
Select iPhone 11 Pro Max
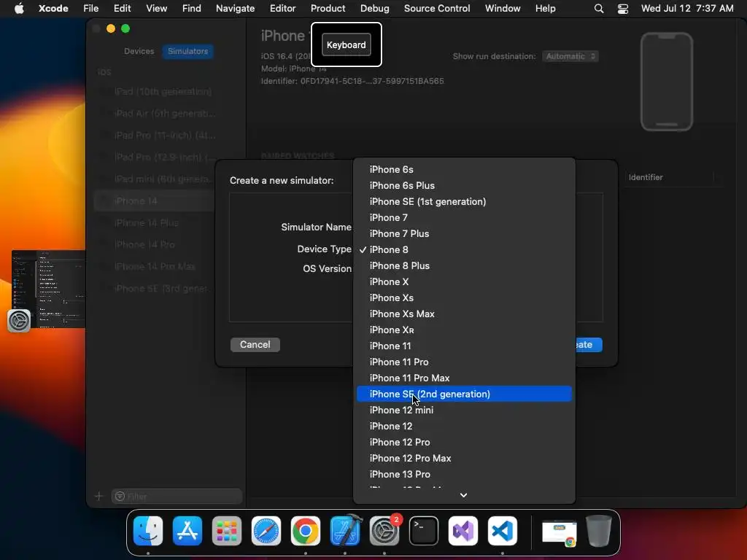click(464, 378)
